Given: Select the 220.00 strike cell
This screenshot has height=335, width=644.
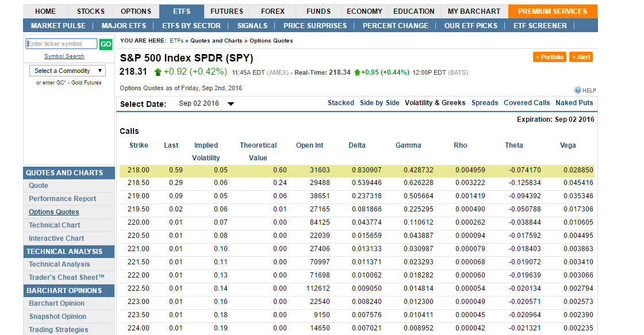Looking at the screenshot, I should point(139,222).
